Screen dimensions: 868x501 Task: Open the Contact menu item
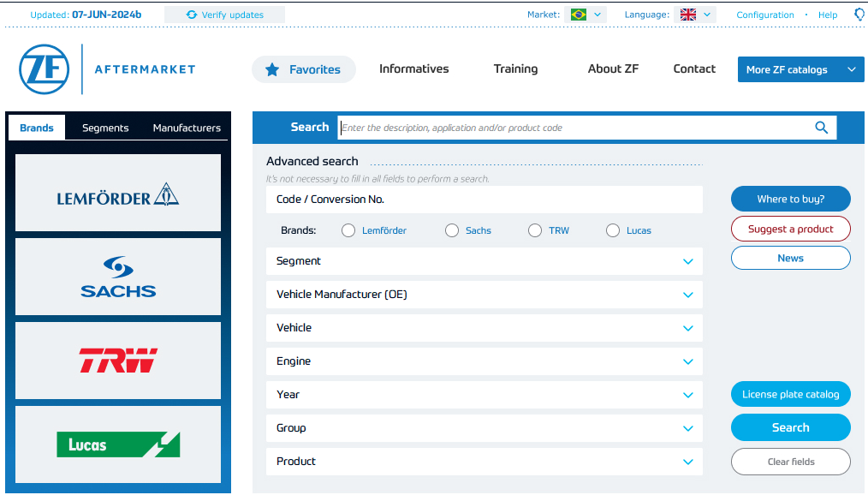click(694, 69)
